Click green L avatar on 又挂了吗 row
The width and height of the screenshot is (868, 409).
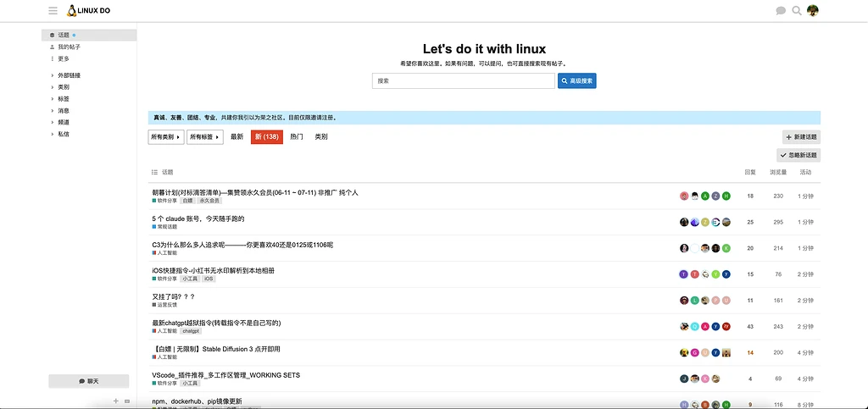point(695,300)
